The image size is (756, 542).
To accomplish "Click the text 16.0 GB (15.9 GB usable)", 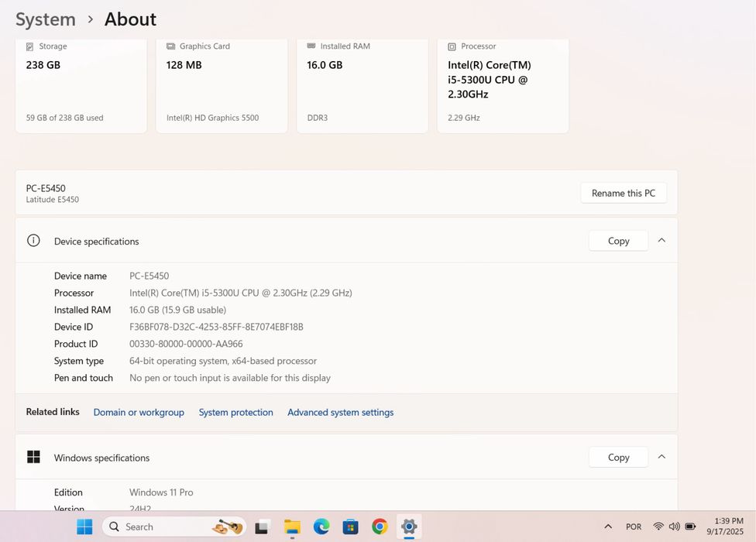I will tap(177, 310).
